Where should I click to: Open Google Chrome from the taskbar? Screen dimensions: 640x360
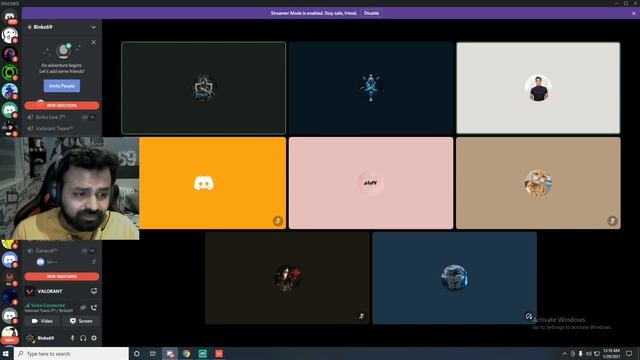coord(187,353)
